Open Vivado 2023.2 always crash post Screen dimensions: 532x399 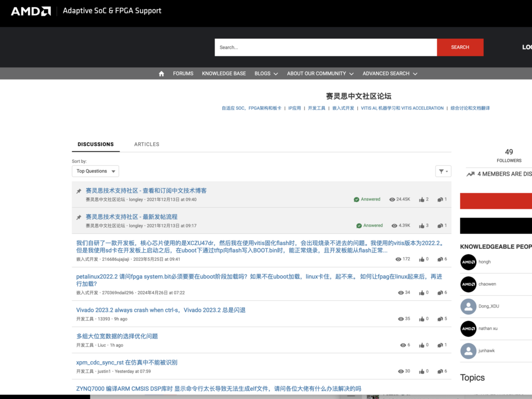tap(161, 310)
